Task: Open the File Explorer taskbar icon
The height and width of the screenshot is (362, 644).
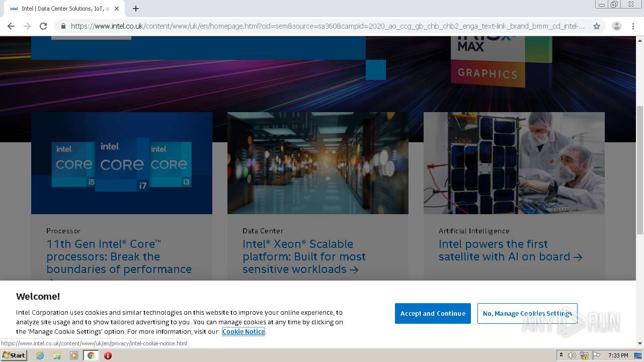Action: pos(57,355)
